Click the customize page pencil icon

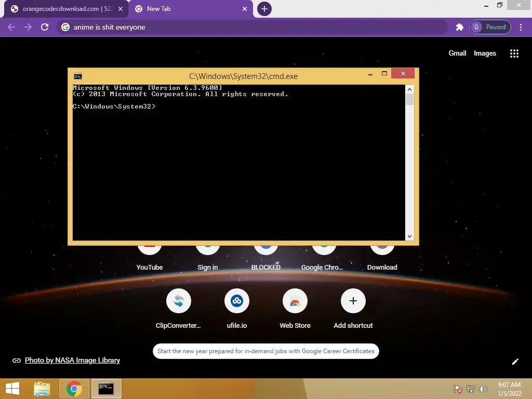coord(515,362)
